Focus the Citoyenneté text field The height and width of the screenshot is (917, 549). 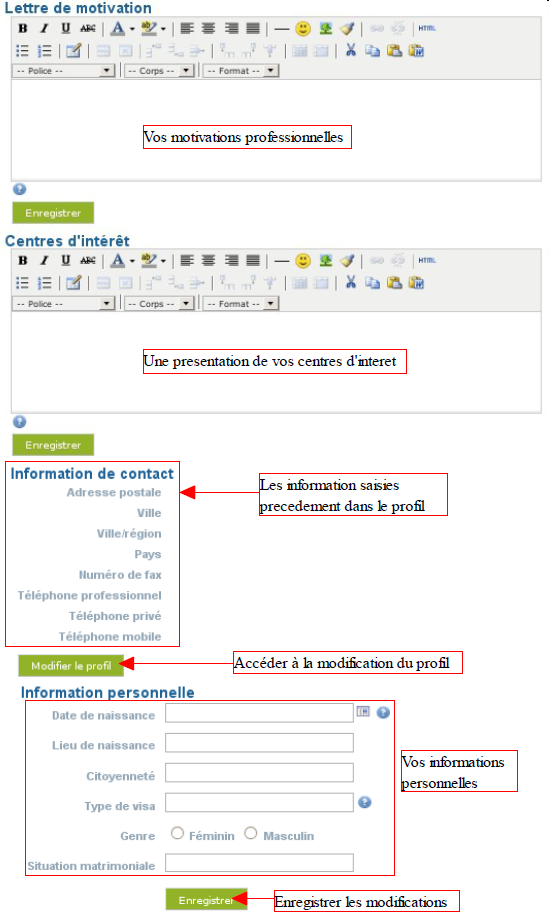(259, 773)
